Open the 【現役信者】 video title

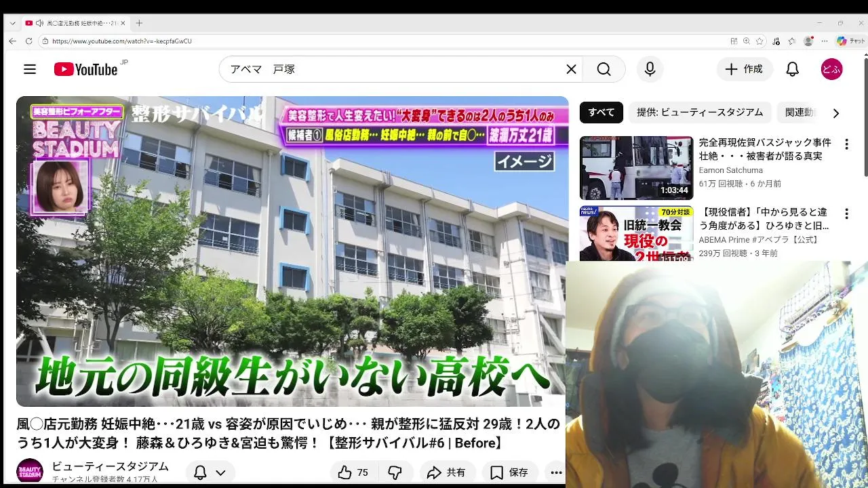click(x=765, y=219)
